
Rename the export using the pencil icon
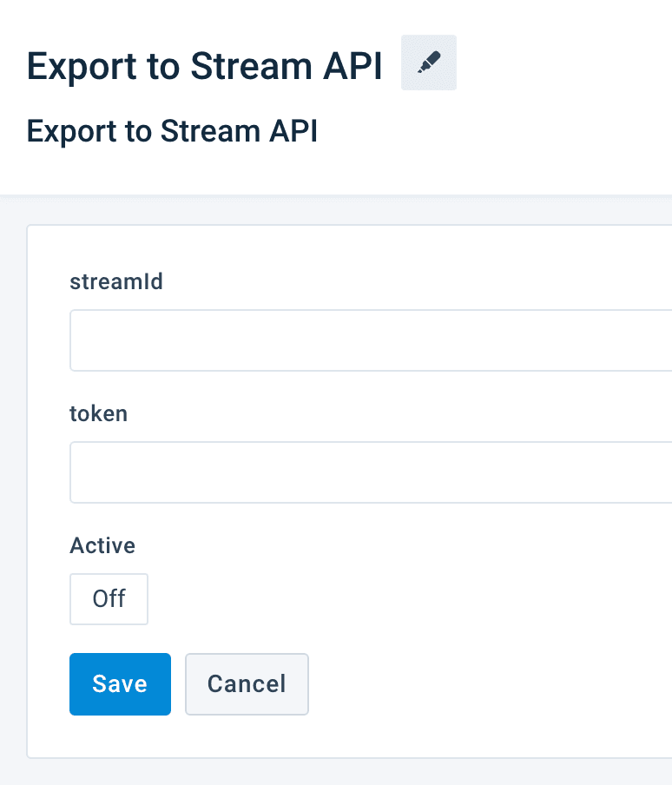(x=429, y=63)
